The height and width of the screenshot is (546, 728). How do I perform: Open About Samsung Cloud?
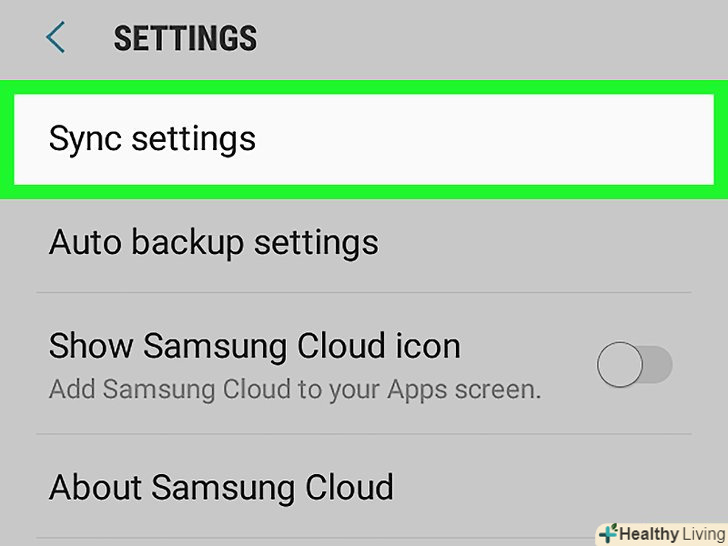pyautogui.click(x=220, y=487)
